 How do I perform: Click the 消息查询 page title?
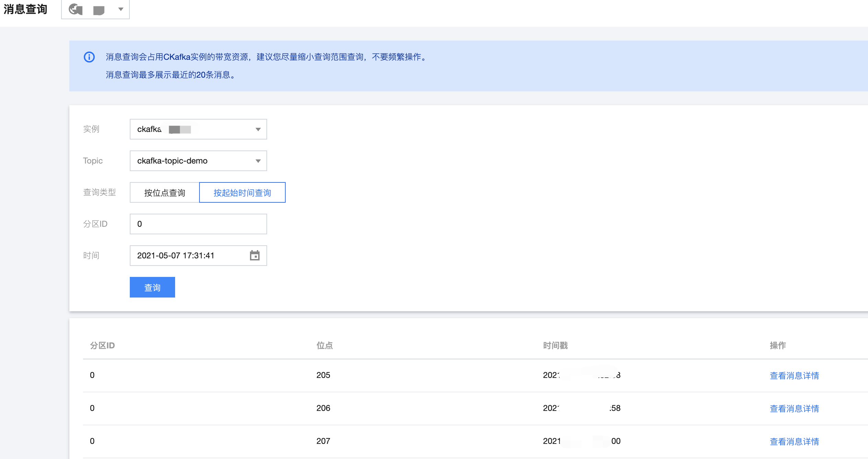point(25,9)
